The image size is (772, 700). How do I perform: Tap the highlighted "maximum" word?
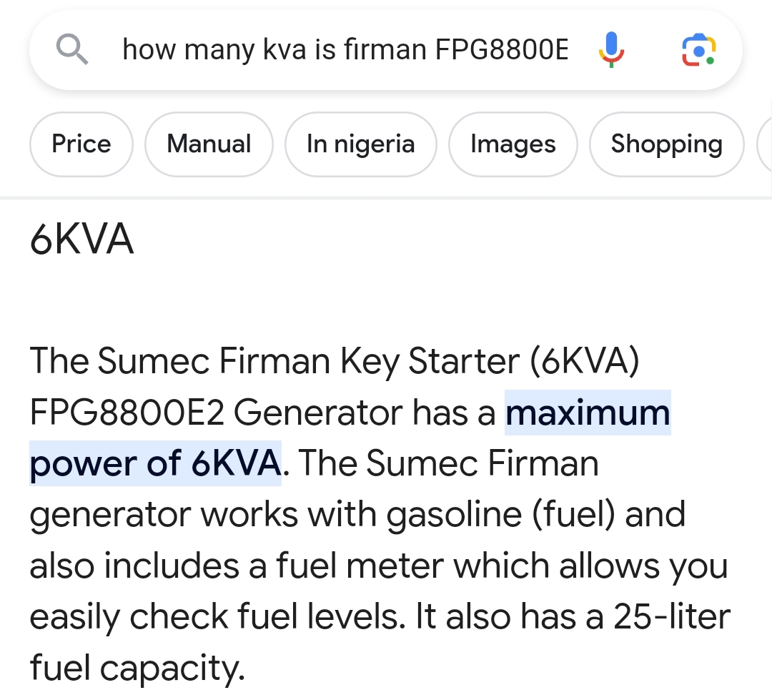[x=588, y=413]
